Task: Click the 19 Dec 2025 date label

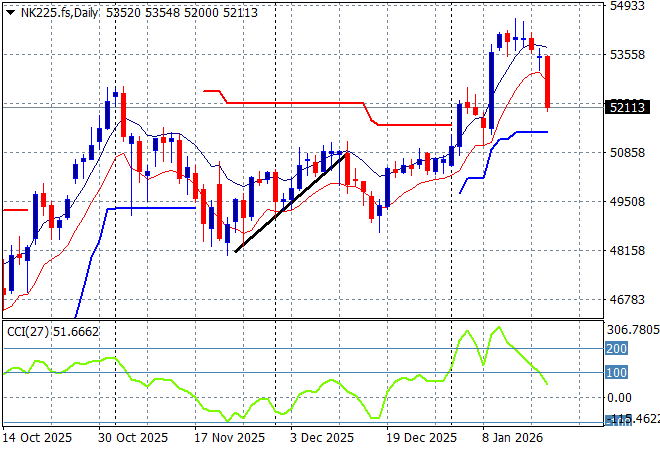Action: pyautogui.click(x=421, y=438)
